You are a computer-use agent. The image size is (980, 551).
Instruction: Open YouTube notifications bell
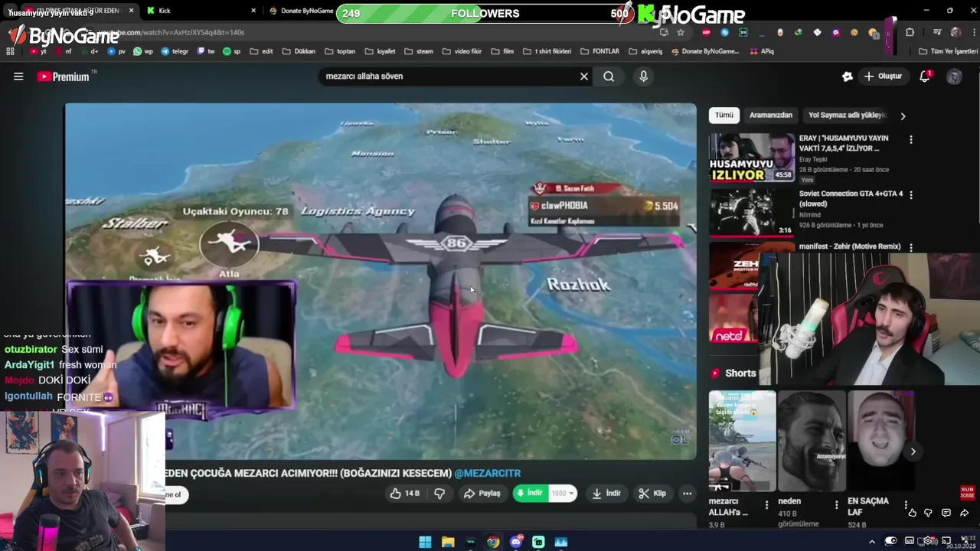pyautogui.click(x=925, y=77)
